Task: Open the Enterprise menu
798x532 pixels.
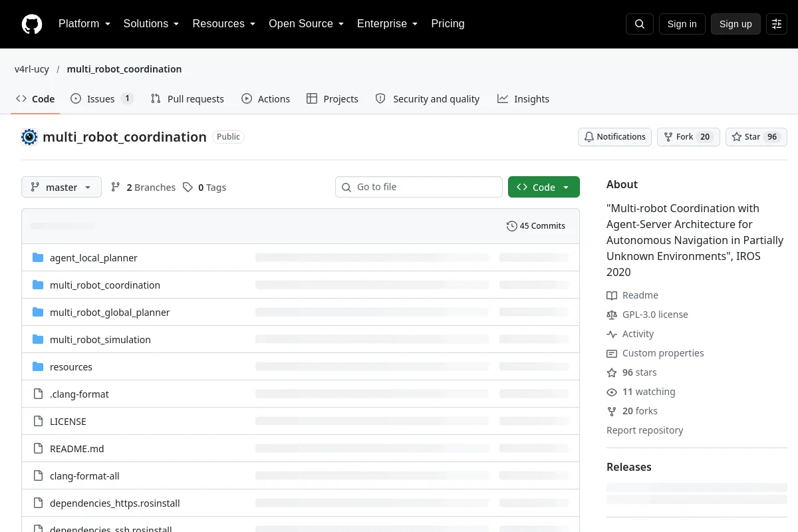Action: (x=388, y=24)
